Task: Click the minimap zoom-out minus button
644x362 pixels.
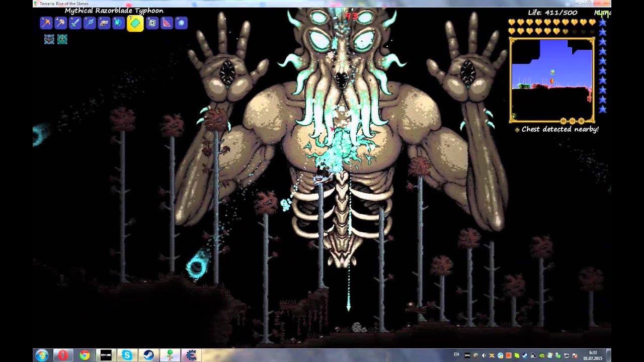Action: pos(563,121)
